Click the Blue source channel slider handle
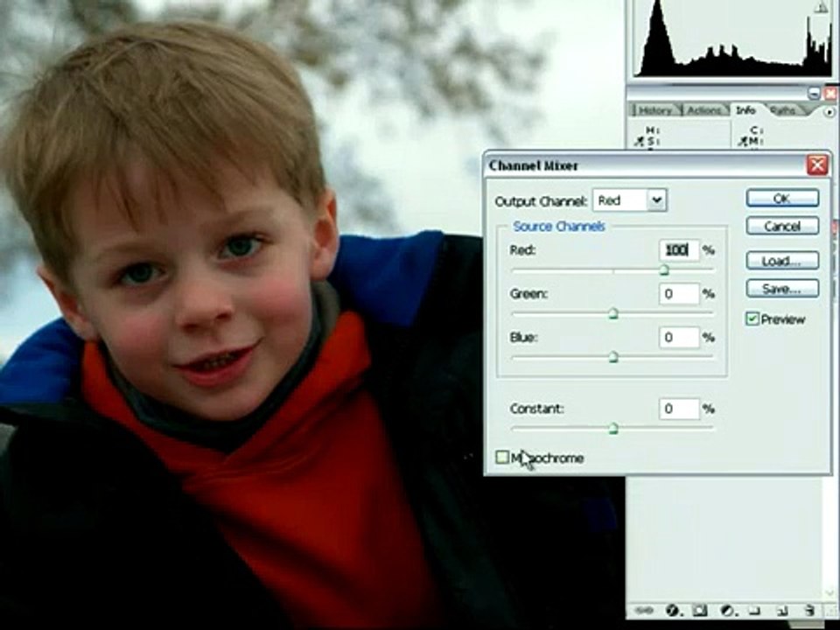This screenshot has width=840, height=630. [613, 357]
